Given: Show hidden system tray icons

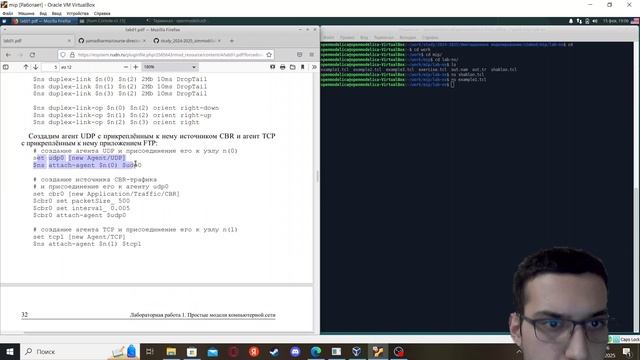Looking at the screenshot, I should pyautogui.click(x=518, y=351).
